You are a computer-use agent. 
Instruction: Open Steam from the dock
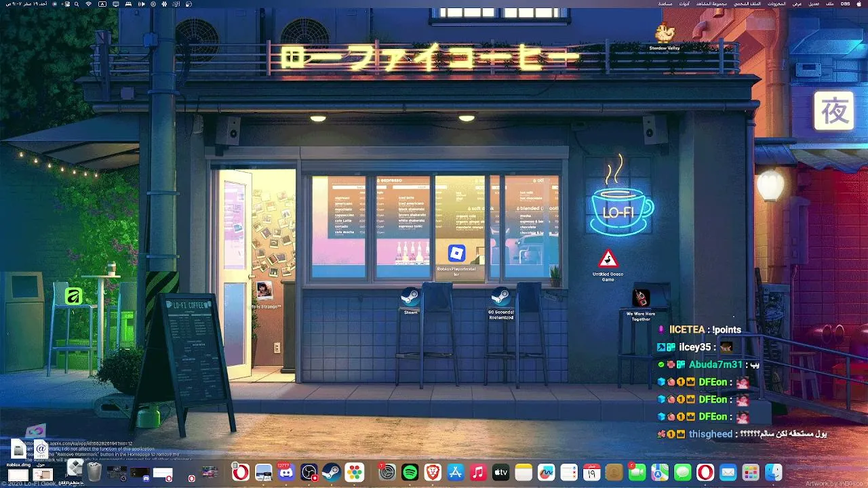[331, 472]
